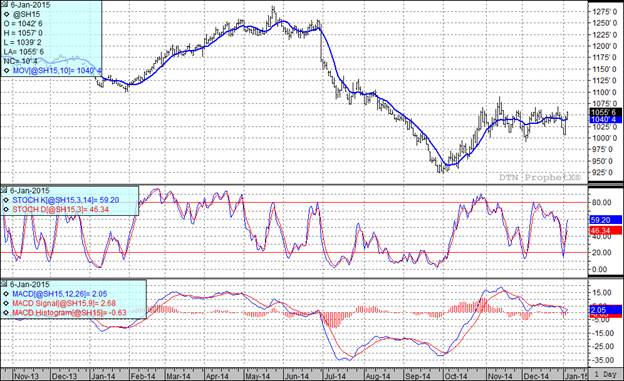This screenshot has height=381, width=624.
Task: Select the MACD Signal 2.68 legend entry
Action: tap(64, 303)
